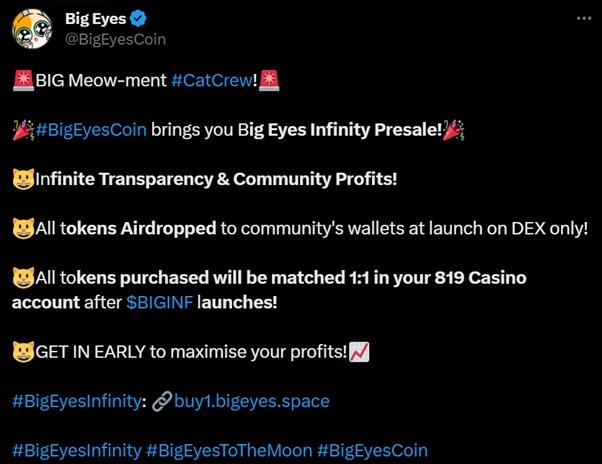Open #BigEyesCoin hashtag in the last line
The height and width of the screenshot is (464, 602).
372,451
